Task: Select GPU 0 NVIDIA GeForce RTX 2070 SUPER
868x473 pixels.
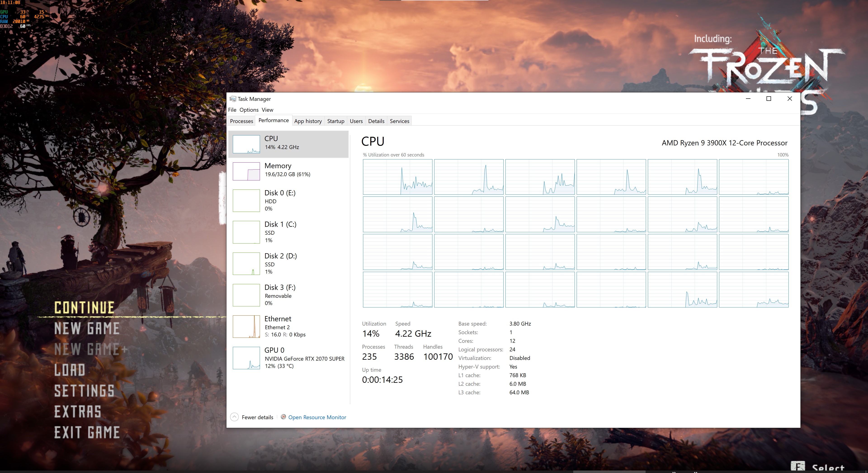Action: (288, 358)
